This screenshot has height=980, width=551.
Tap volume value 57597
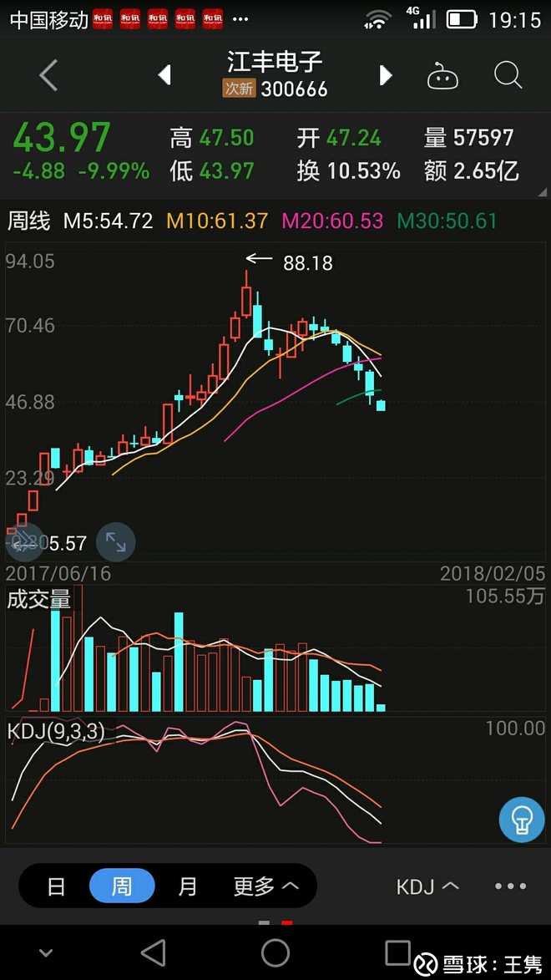coord(483,138)
